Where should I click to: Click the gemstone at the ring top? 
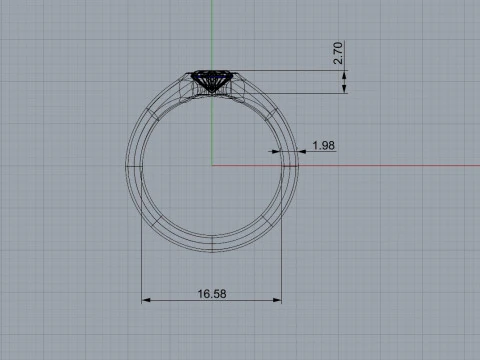[x=212, y=81]
